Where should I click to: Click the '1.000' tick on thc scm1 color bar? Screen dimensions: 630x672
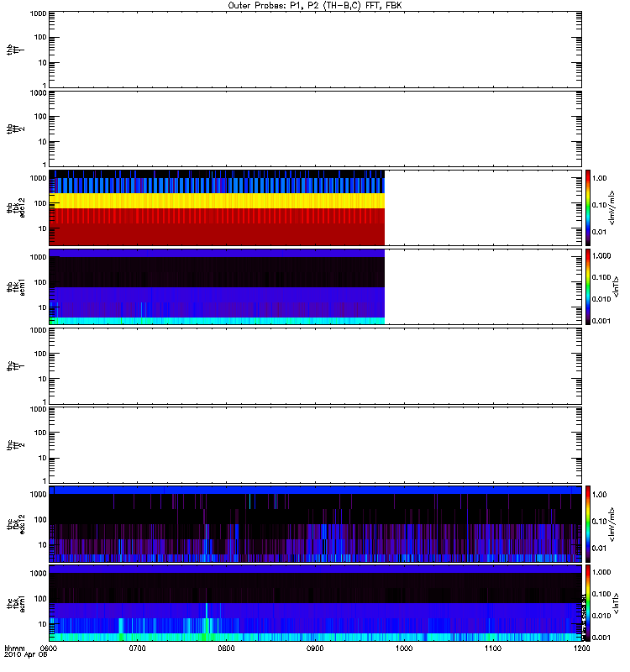coord(601,572)
